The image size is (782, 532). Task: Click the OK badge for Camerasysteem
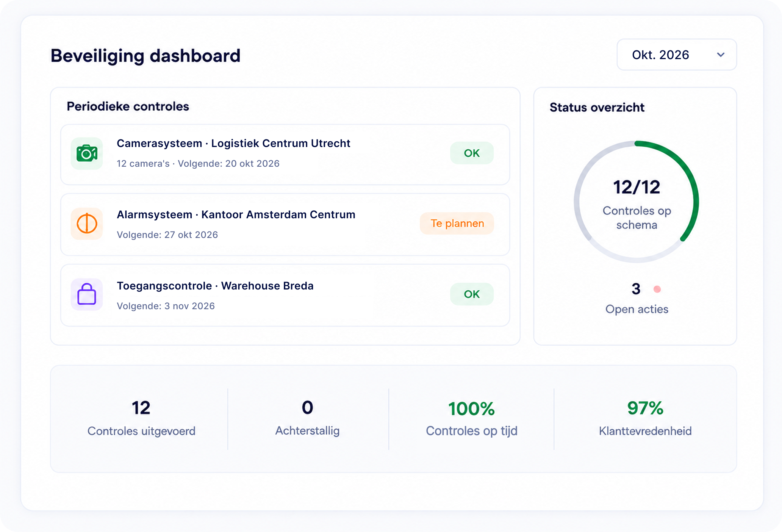point(472,153)
